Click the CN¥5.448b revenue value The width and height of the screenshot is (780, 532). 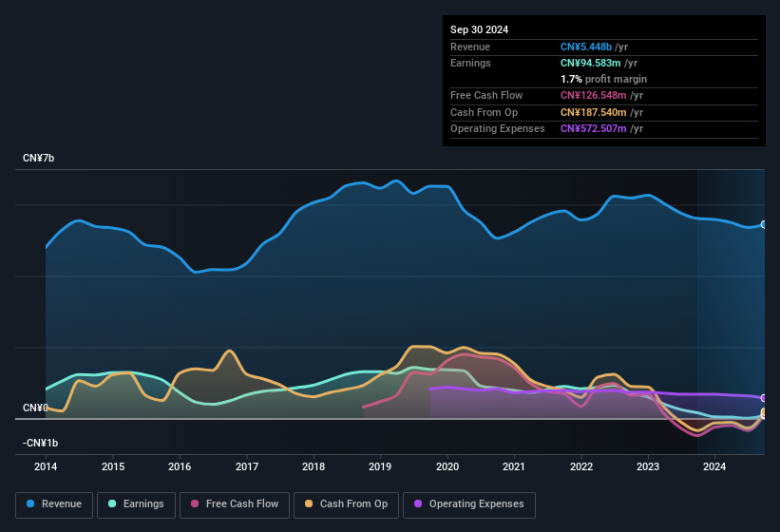(586, 47)
